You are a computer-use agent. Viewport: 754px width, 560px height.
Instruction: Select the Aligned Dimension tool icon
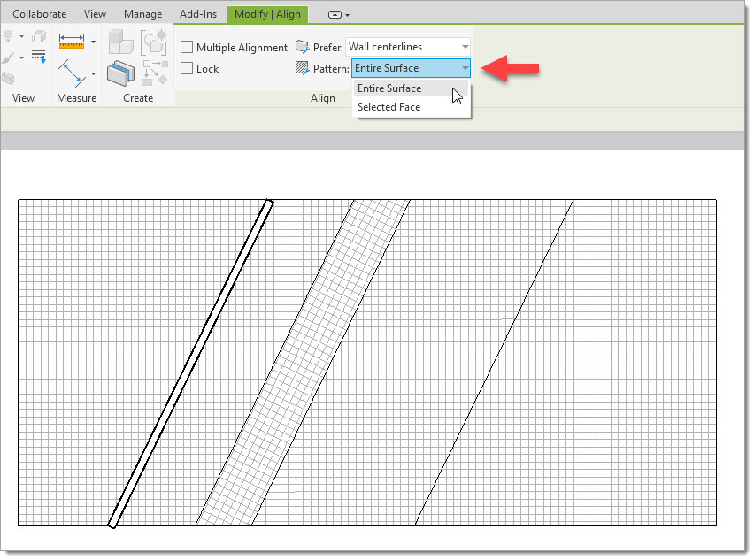point(71,73)
